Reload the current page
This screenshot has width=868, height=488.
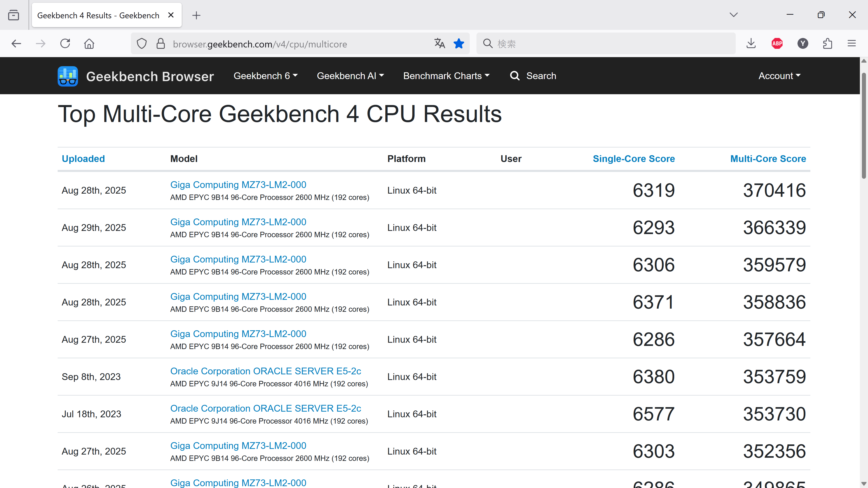[65, 44]
